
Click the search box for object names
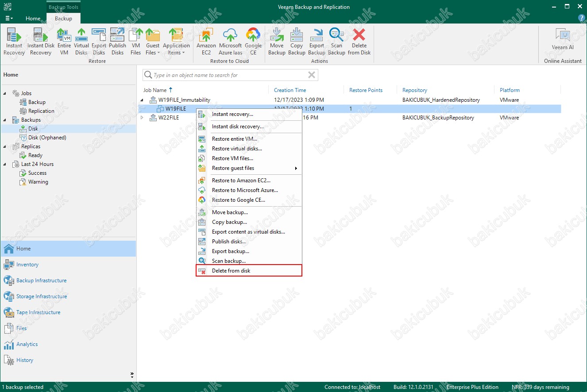pos(229,75)
